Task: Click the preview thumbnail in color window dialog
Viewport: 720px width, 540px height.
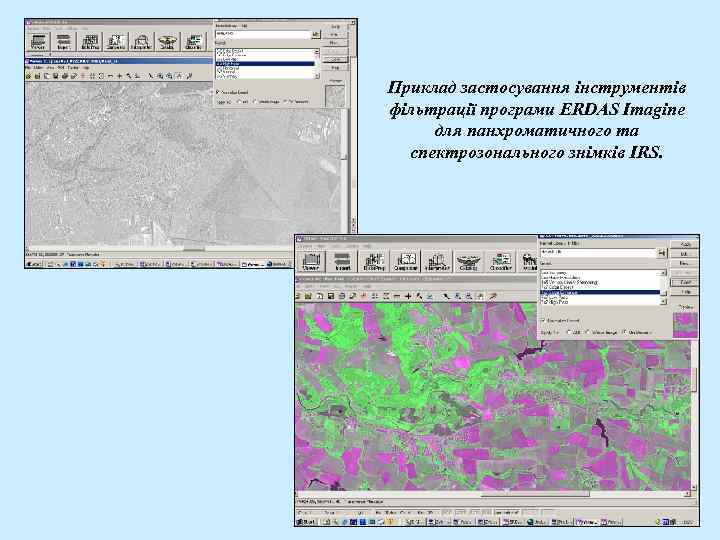Action: tap(685, 324)
